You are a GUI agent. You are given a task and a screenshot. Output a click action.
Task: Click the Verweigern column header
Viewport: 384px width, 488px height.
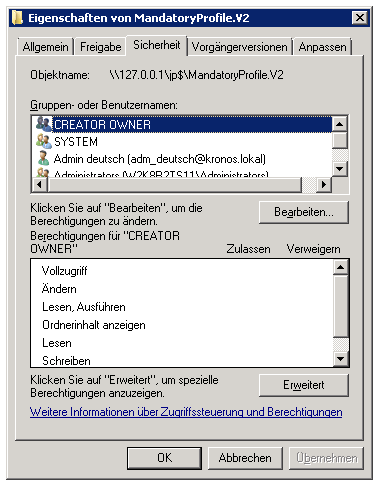[313, 249]
